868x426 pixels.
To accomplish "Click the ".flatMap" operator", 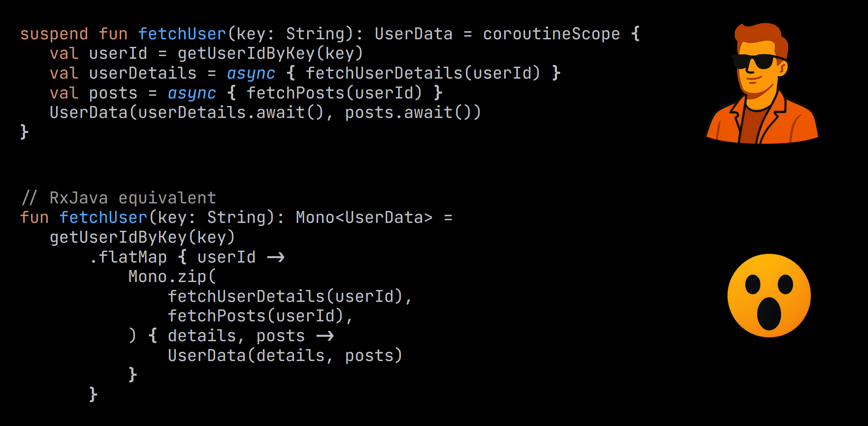I will pyautogui.click(x=128, y=257).
